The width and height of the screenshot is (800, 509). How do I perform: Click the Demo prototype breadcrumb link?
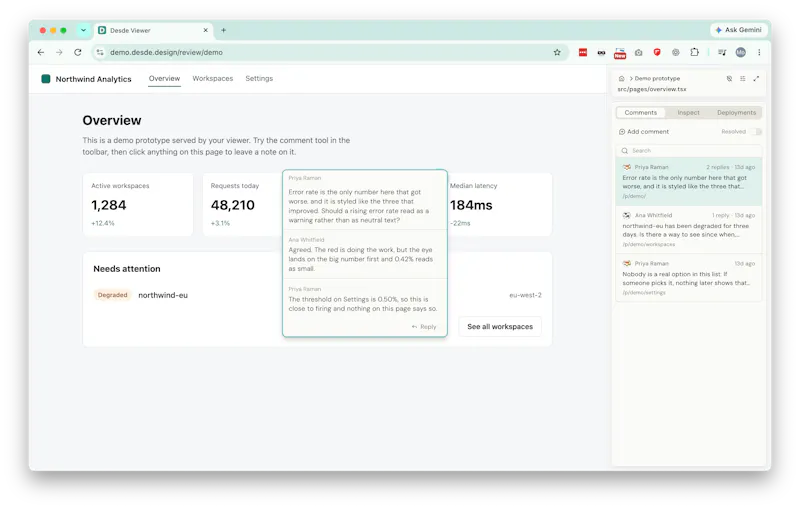[x=657, y=79]
